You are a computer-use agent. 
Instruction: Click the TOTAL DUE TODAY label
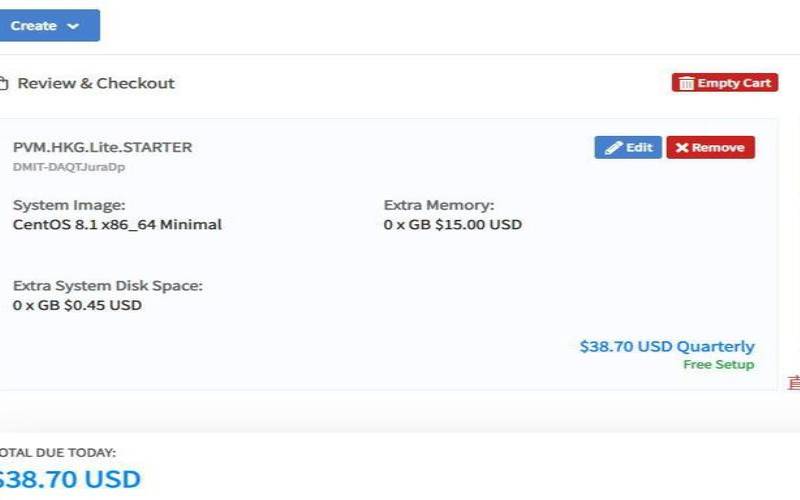(x=58, y=453)
